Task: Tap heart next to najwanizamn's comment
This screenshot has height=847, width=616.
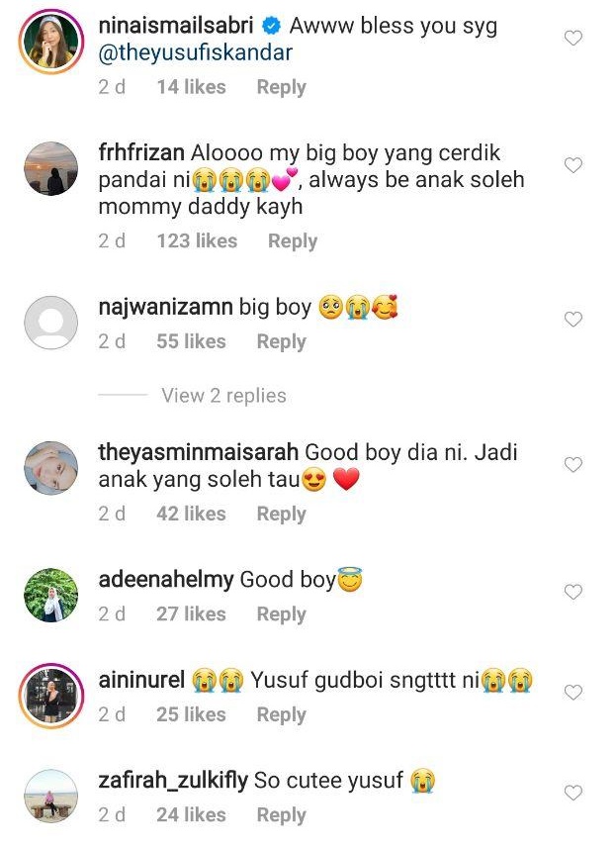Action: pyautogui.click(x=572, y=320)
